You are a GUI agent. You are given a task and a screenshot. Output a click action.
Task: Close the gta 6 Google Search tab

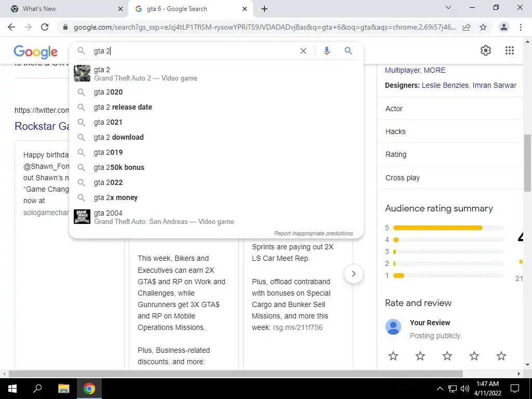pos(245,9)
